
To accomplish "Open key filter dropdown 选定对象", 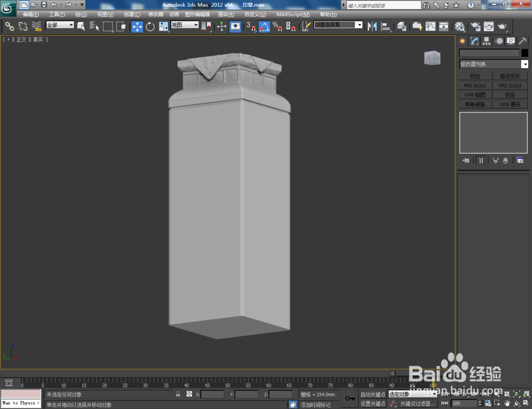I will pos(412,394).
